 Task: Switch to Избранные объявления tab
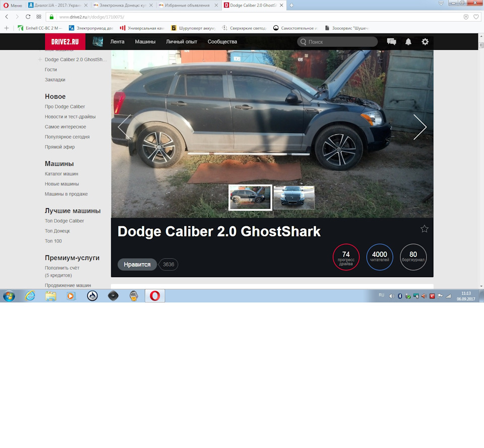[x=188, y=5]
